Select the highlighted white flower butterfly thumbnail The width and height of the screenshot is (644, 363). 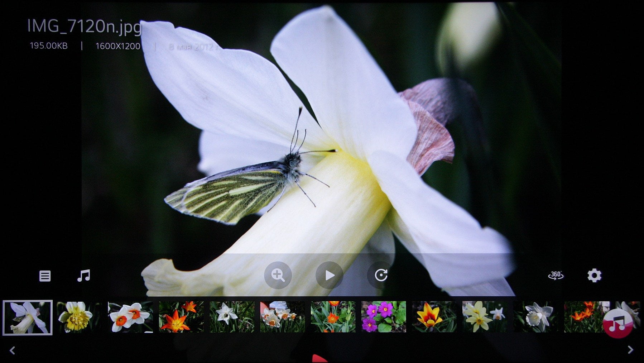point(28,317)
